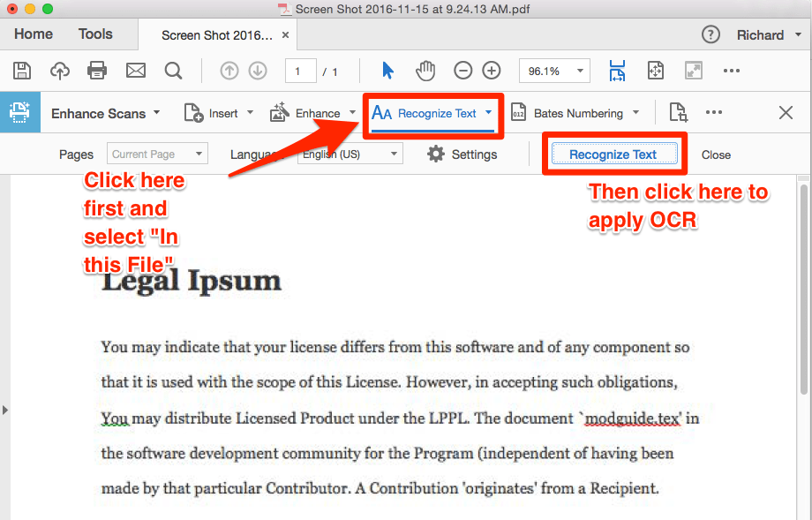The width and height of the screenshot is (812, 520).
Task: Open the magnifier search icon
Action: click(174, 71)
